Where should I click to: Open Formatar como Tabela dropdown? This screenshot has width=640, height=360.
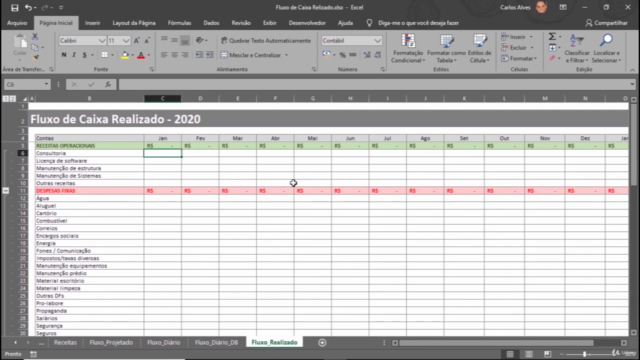click(446, 48)
